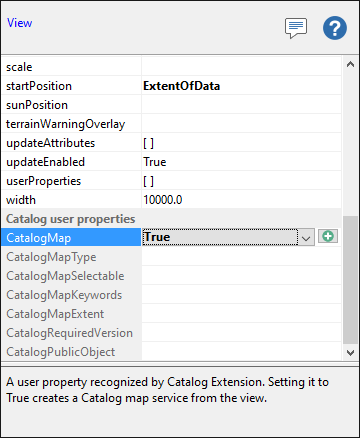360x438 pixels.
Task: Select the sunPosition property row
Action: 171,105
